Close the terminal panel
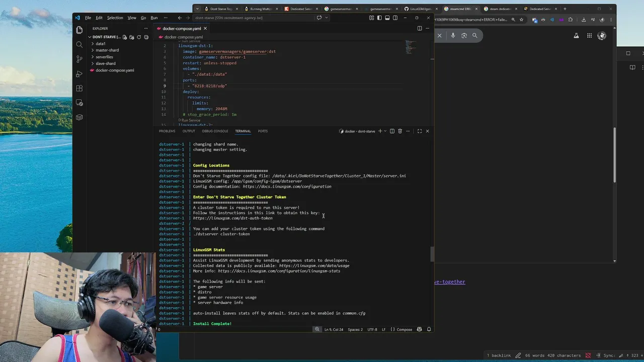Image resolution: width=644 pixels, height=362 pixels. pos(427,131)
